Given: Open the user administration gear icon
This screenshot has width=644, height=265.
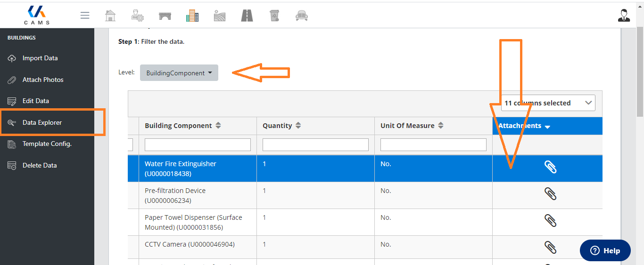Looking at the screenshot, I should (138, 16).
